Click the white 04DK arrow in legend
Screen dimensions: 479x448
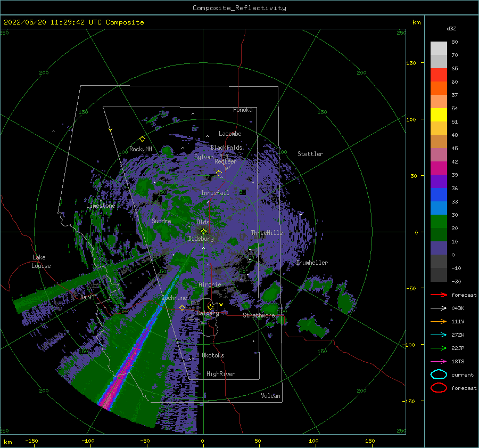tap(439, 308)
